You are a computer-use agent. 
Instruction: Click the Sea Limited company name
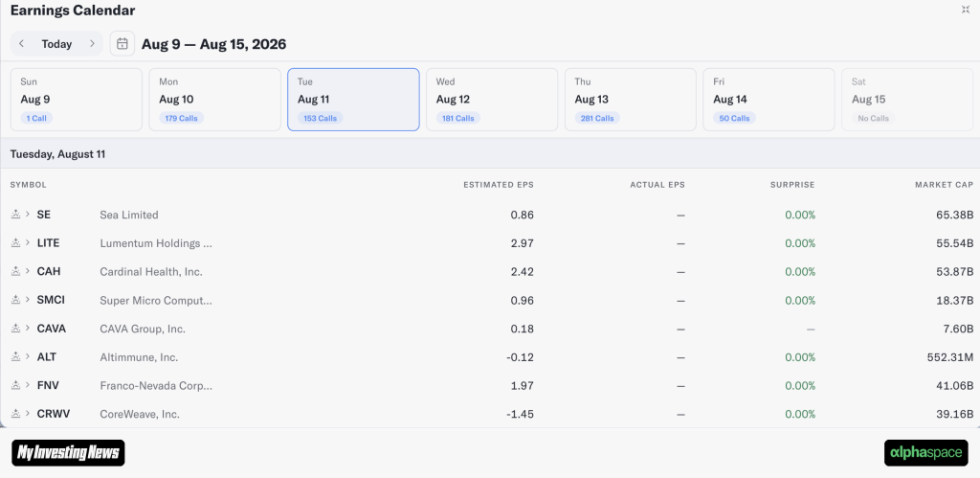click(129, 215)
